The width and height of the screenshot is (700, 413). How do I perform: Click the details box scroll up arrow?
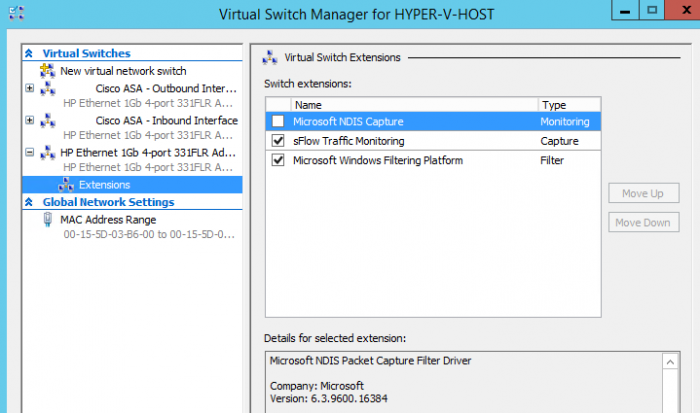(x=670, y=362)
